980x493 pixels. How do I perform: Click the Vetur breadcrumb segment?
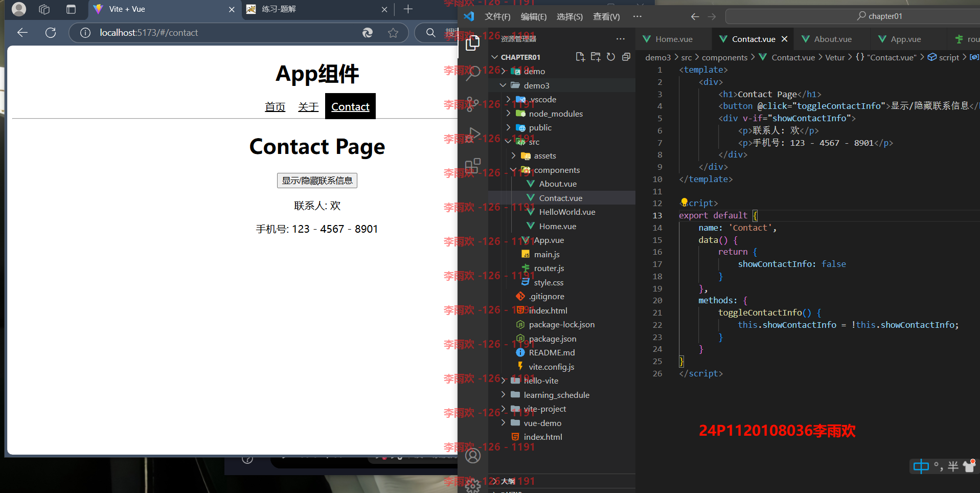click(x=835, y=57)
